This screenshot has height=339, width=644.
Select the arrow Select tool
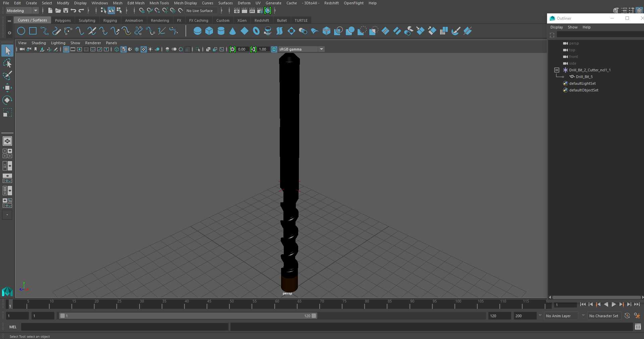pos(7,51)
